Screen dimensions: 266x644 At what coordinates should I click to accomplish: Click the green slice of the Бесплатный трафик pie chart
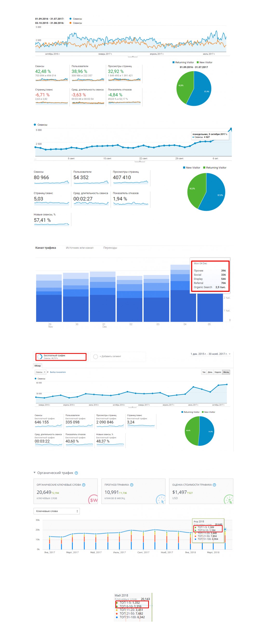click(x=192, y=431)
